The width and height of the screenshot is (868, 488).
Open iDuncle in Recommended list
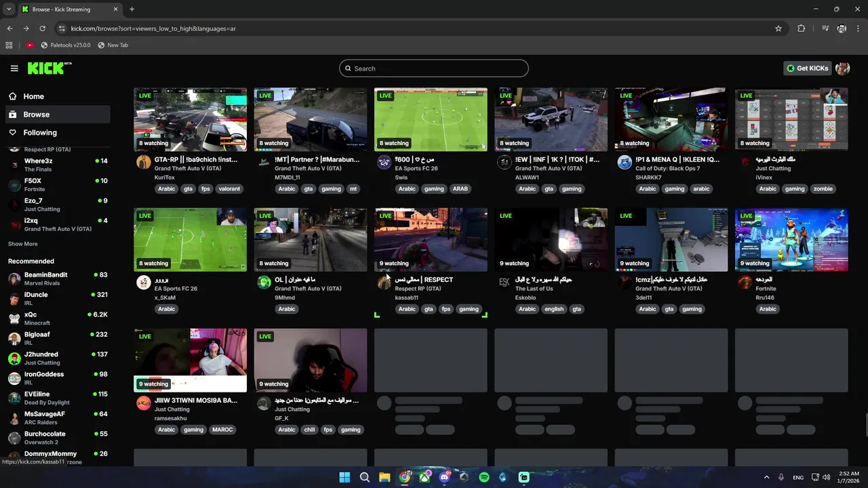tap(58, 298)
